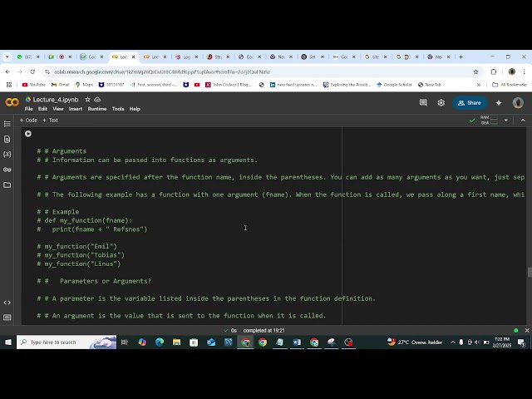Close the bottom status bar
The image size is (532, 399).
click(527, 330)
